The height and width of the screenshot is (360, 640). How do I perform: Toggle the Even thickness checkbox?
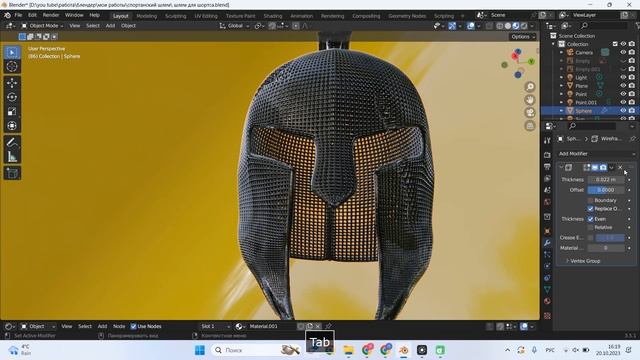click(590, 219)
